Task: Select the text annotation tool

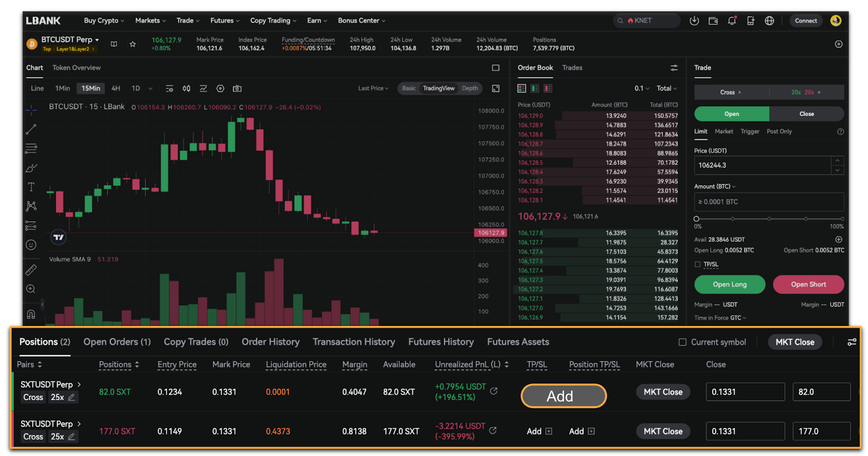Action: [x=31, y=187]
